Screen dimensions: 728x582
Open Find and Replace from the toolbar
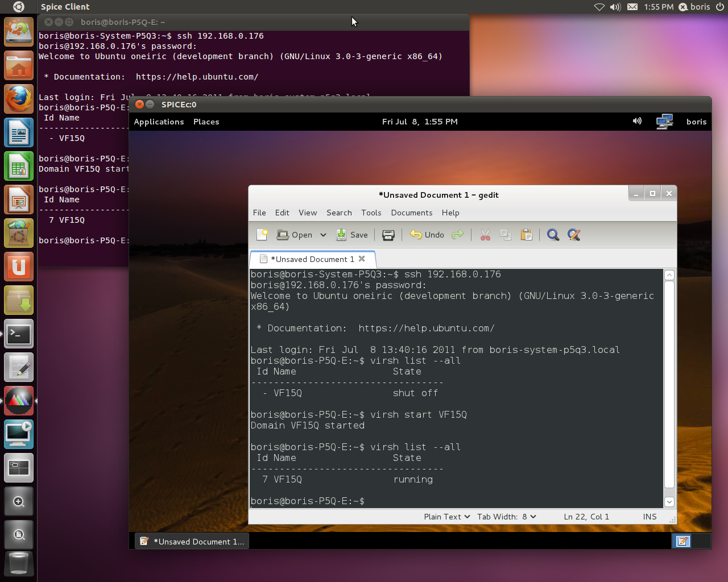[574, 235]
